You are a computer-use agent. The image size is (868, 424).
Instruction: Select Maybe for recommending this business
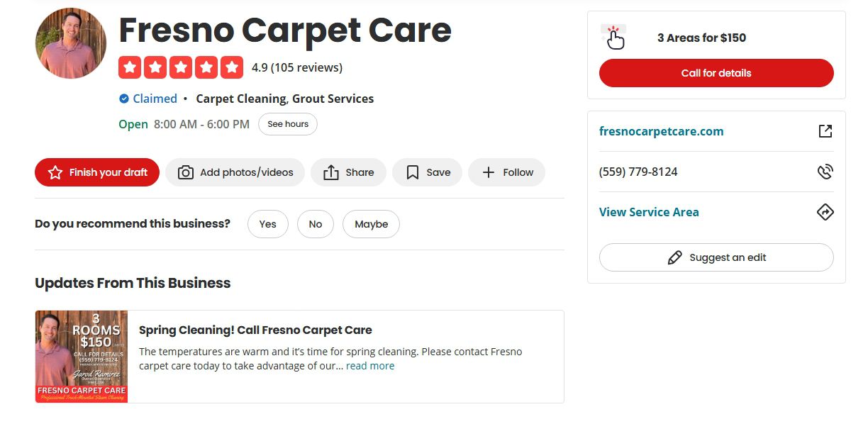(371, 224)
